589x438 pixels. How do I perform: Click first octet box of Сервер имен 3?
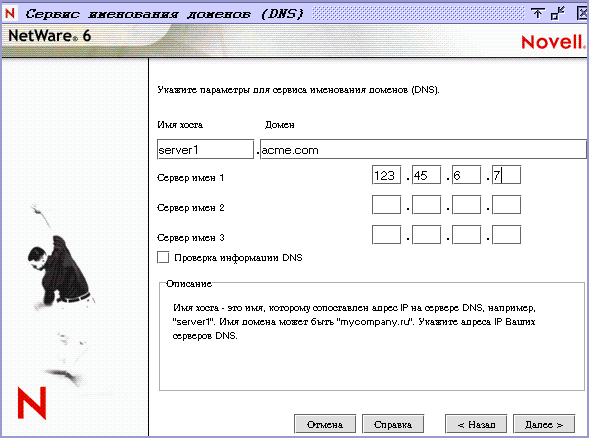tap(386, 235)
